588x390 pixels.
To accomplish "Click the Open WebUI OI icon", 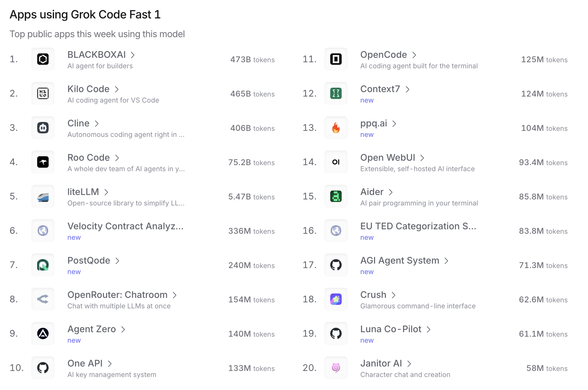I will pos(336,162).
